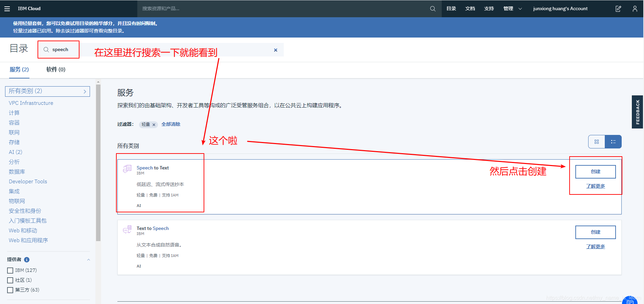Select the 安全性和身份 category

tap(25, 211)
